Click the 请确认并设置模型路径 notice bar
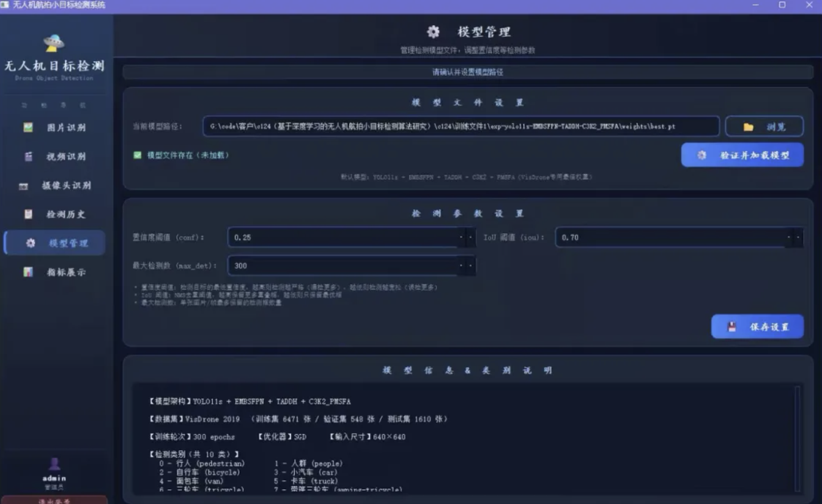The image size is (822, 504). click(468, 72)
